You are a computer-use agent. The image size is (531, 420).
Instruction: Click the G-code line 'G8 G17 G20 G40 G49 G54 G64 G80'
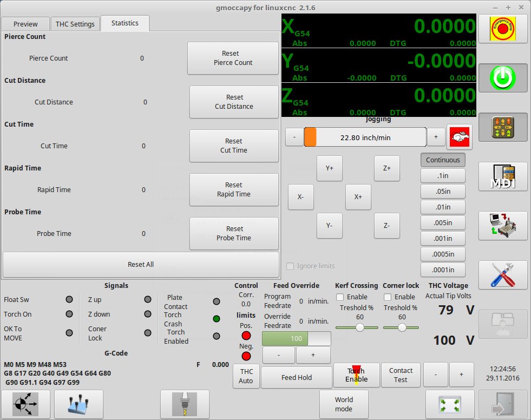[57, 373]
